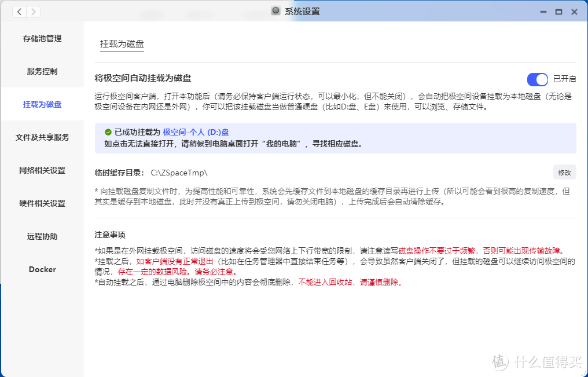The height and width of the screenshot is (377, 588).
Task: Click the cache directory path C:\ZSpaceTmp\
Action: pyautogui.click(x=179, y=172)
